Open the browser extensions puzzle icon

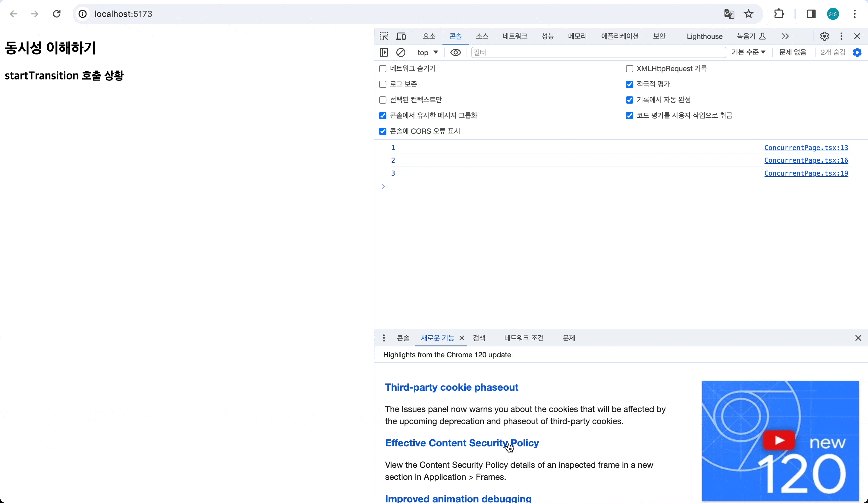(779, 14)
